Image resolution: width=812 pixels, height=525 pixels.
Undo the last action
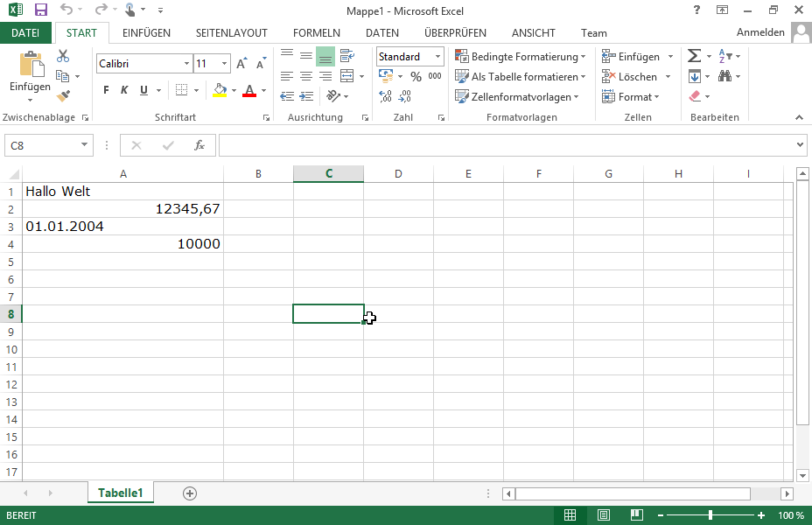tap(66, 9)
